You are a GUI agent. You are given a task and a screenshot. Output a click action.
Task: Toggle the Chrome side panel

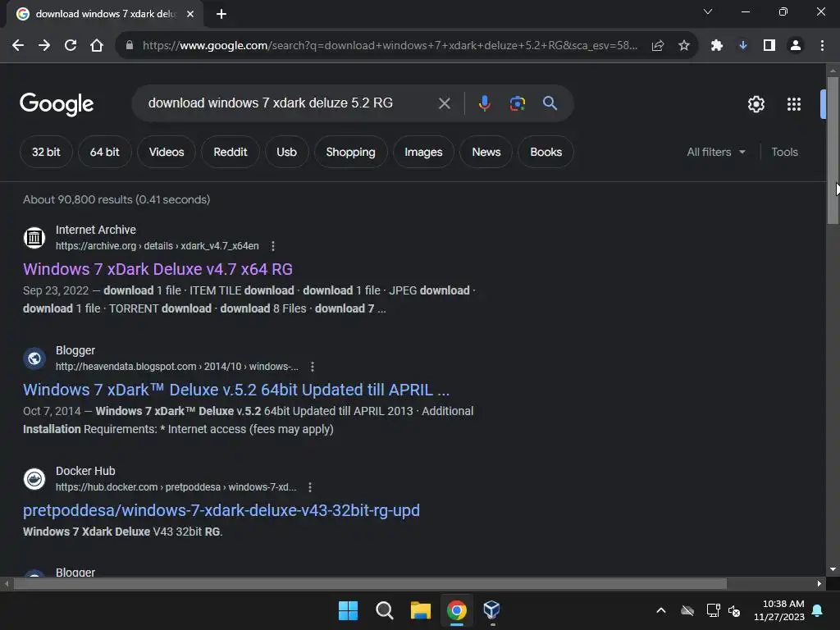click(769, 46)
